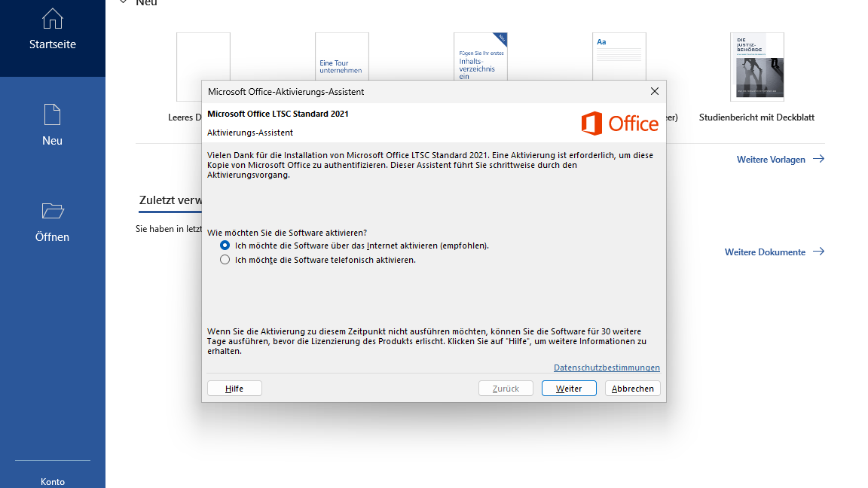Image resolution: width=868 pixels, height=488 pixels.
Task: Open the Startseite home icon
Action: 52,18
